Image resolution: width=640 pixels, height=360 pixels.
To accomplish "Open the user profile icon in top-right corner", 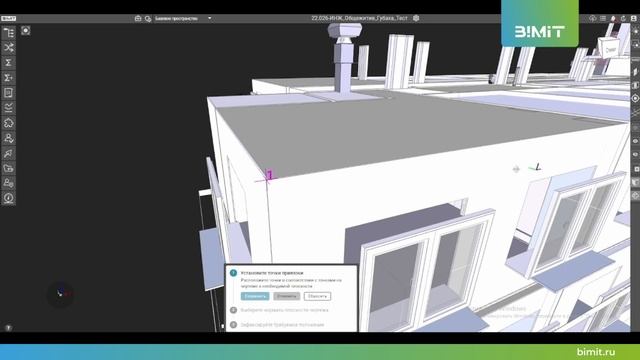I will coord(633,18).
